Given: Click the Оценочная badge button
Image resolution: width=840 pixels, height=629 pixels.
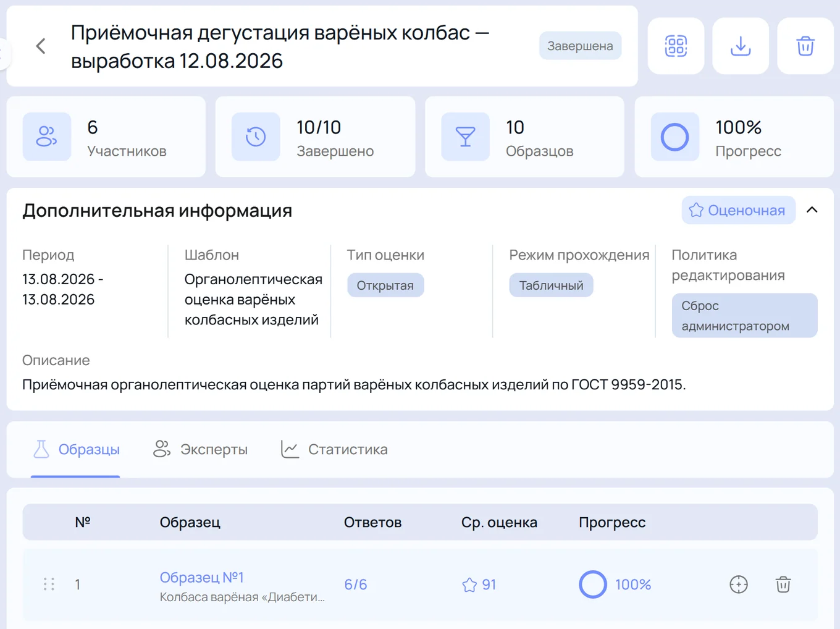Looking at the screenshot, I should [739, 210].
